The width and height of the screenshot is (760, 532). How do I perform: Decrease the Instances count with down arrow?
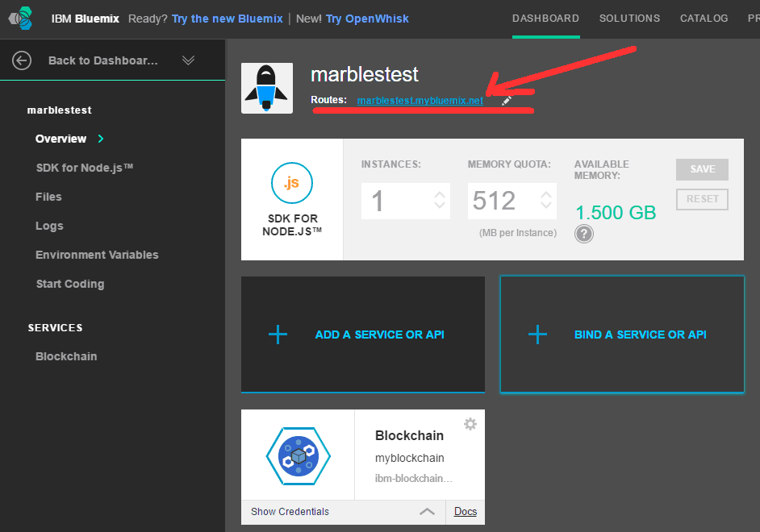[x=440, y=205]
